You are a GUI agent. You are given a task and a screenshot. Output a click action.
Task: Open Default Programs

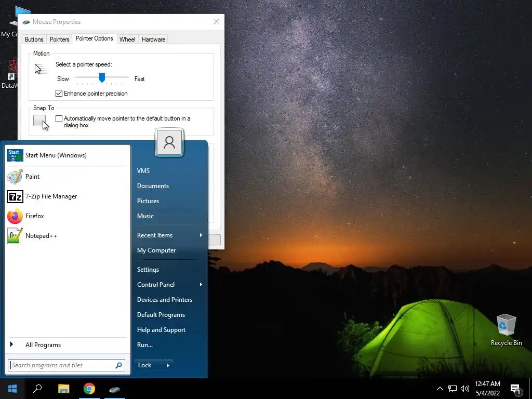161,314
